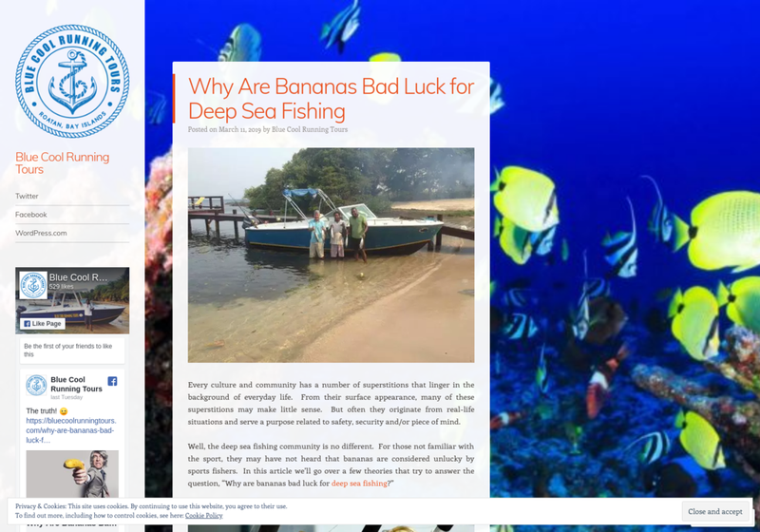The image size is (760, 532).
Task: Follow the deep sea fishing link
Action: point(359,483)
